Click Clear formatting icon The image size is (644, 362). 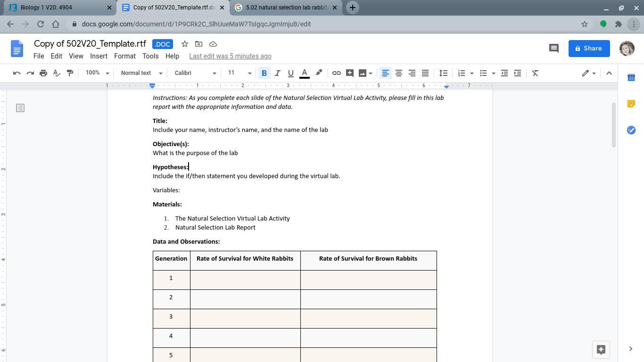(535, 73)
